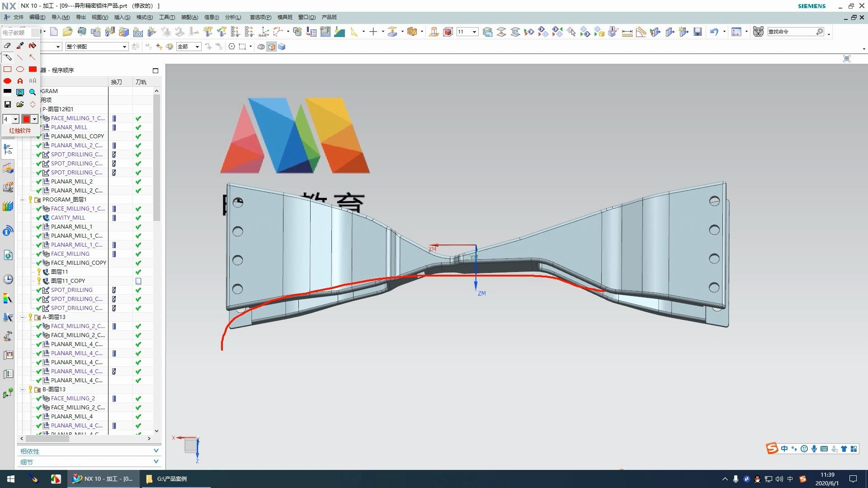Open the 分析(L) menu
Image resolution: width=868 pixels, height=488 pixels.
[x=233, y=17]
